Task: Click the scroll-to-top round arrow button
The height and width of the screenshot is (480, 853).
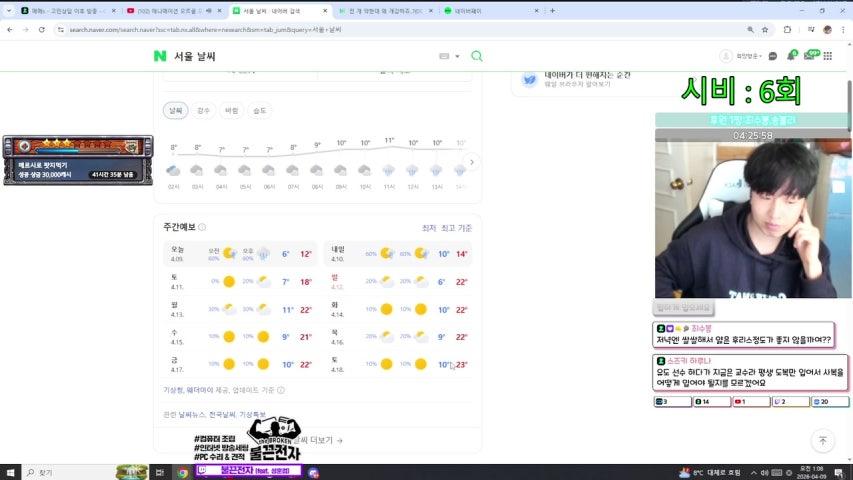Action: (823, 440)
